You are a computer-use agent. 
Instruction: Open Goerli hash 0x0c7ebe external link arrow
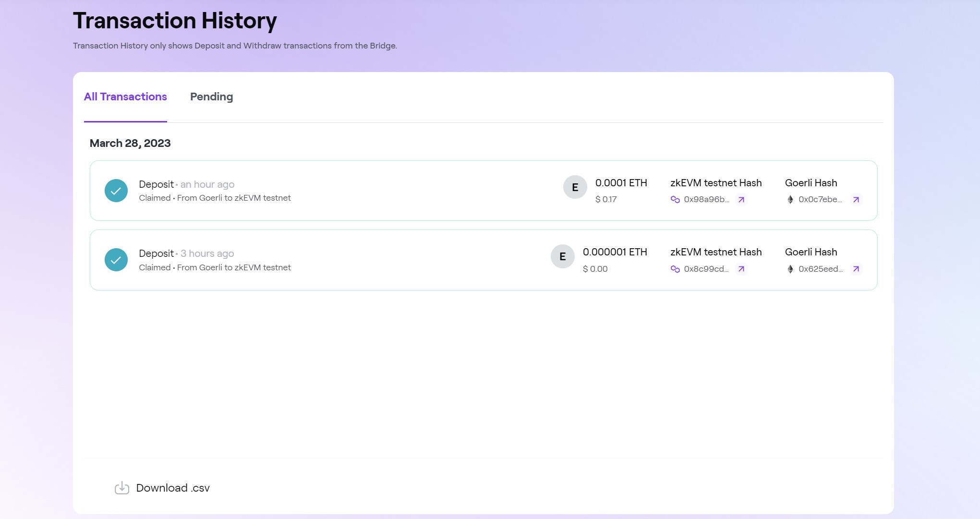(x=856, y=200)
